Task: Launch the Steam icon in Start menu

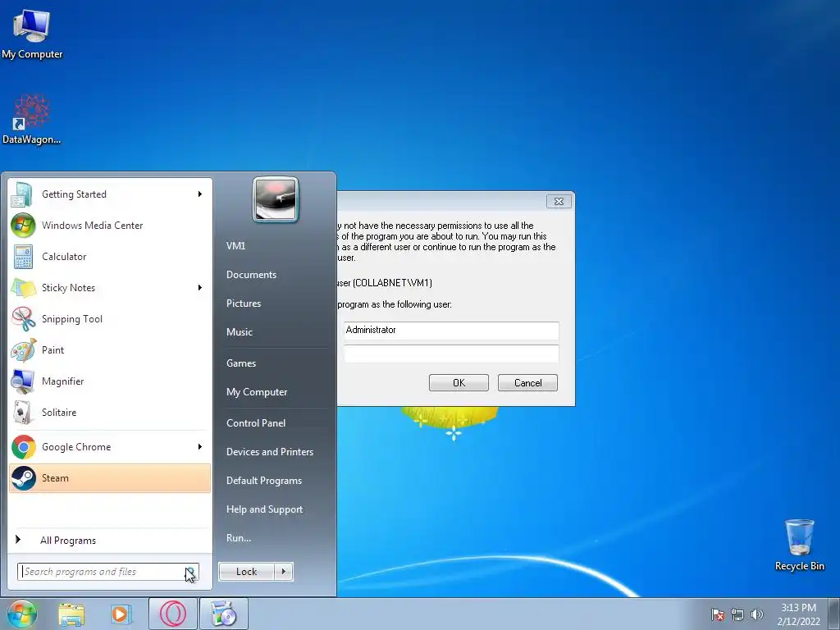Action: [x=23, y=478]
